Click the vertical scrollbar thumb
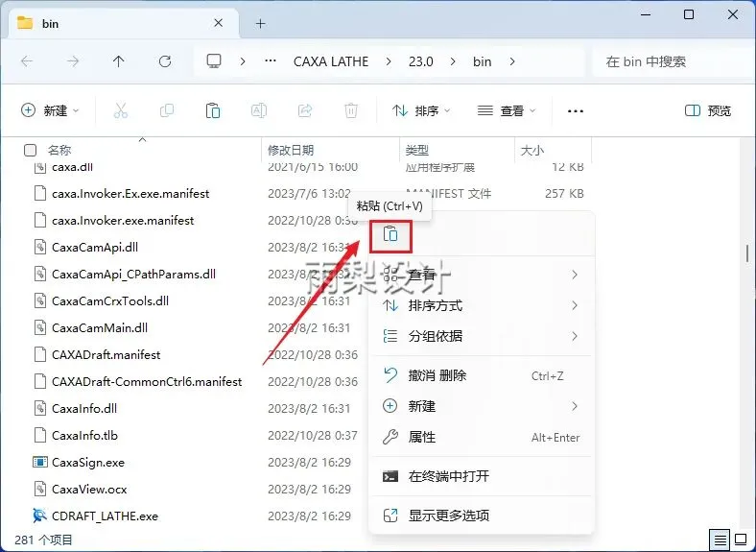 click(x=747, y=253)
